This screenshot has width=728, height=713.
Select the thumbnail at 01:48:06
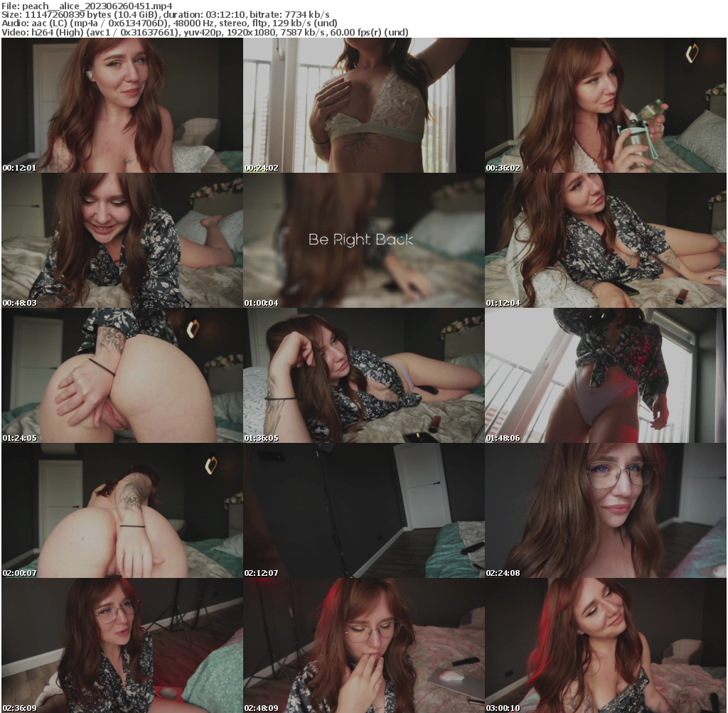tap(606, 375)
